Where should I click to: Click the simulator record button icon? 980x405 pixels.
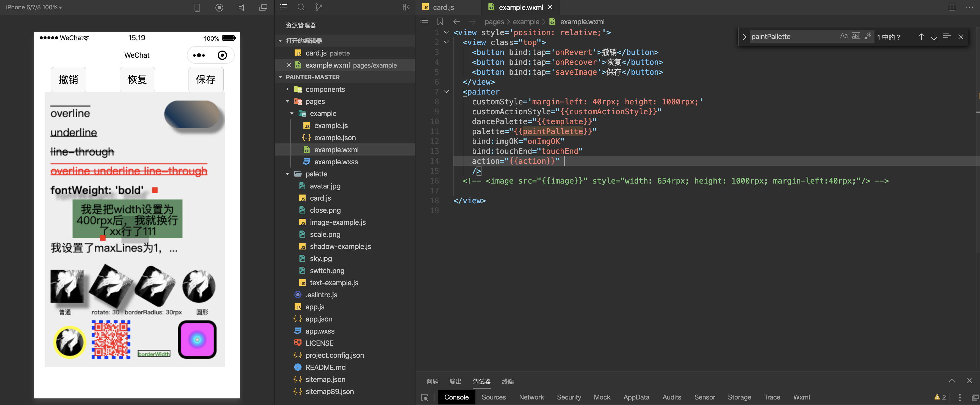(219, 8)
